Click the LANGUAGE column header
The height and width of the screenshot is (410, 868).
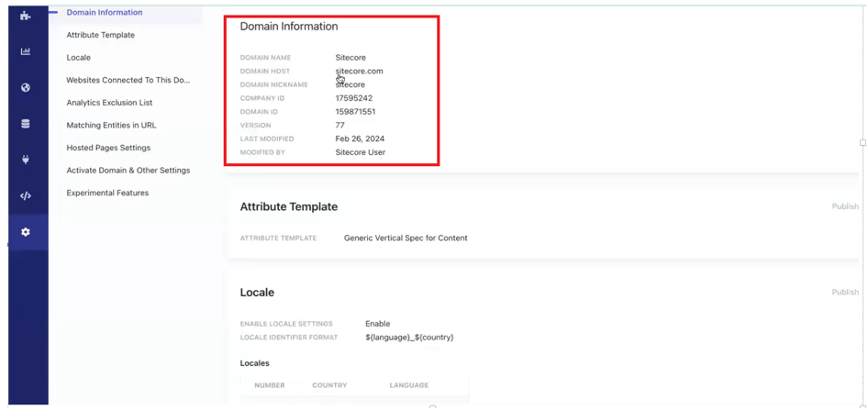408,385
